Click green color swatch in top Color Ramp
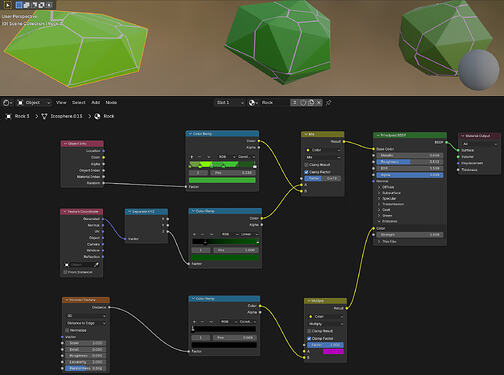Viewport: 504px width, 375px height. (x=222, y=180)
